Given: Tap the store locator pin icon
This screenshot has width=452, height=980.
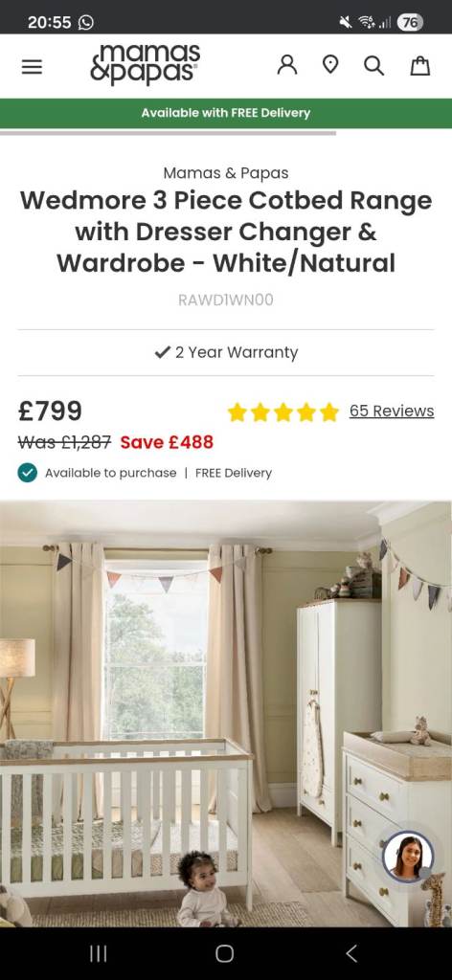Looking at the screenshot, I should click(x=330, y=65).
